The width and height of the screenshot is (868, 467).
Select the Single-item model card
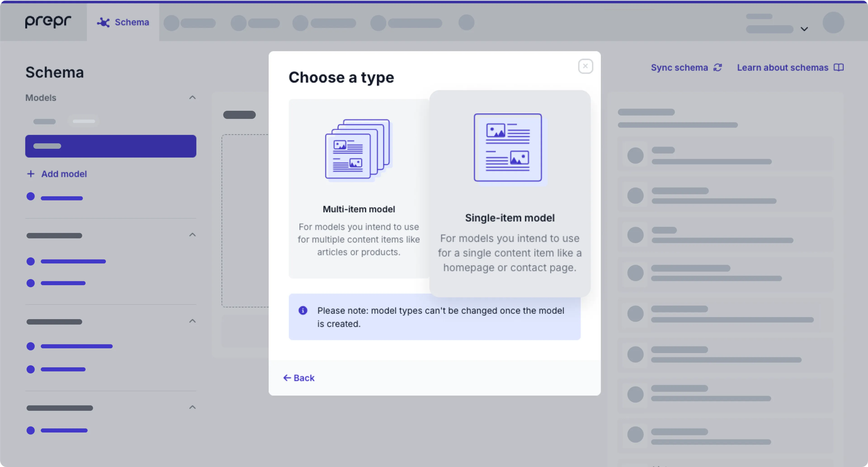(509, 192)
